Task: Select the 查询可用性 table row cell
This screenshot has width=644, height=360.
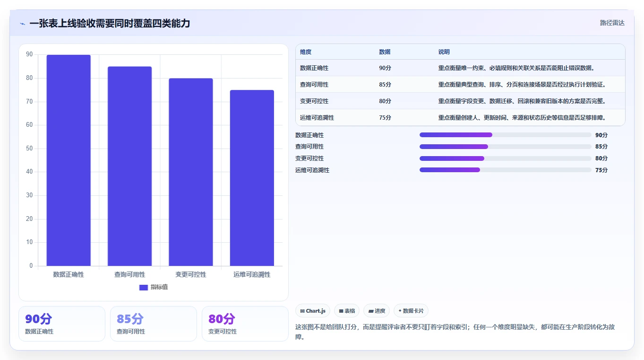Action: [x=314, y=85]
